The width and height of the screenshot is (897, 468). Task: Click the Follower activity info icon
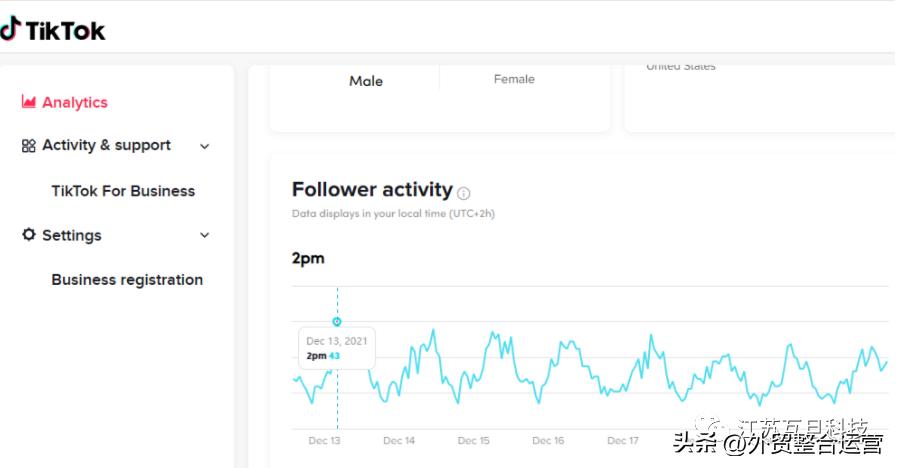(x=464, y=193)
